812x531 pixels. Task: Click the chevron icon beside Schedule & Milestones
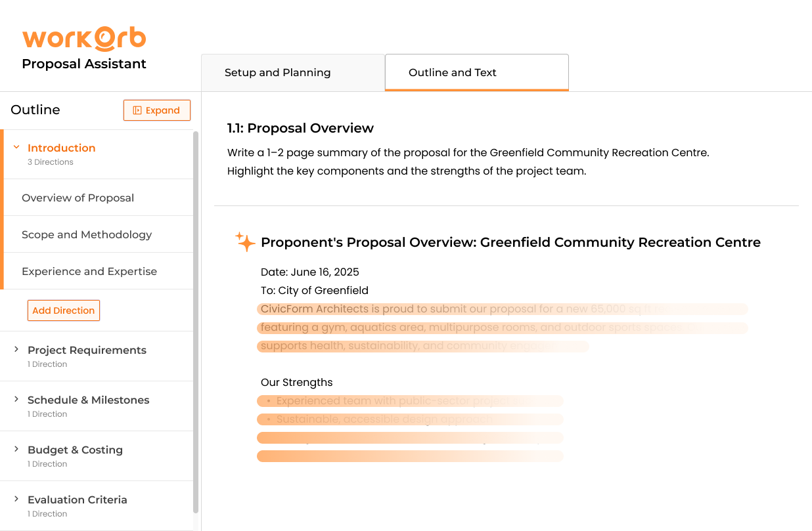click(x=15, y=399)
